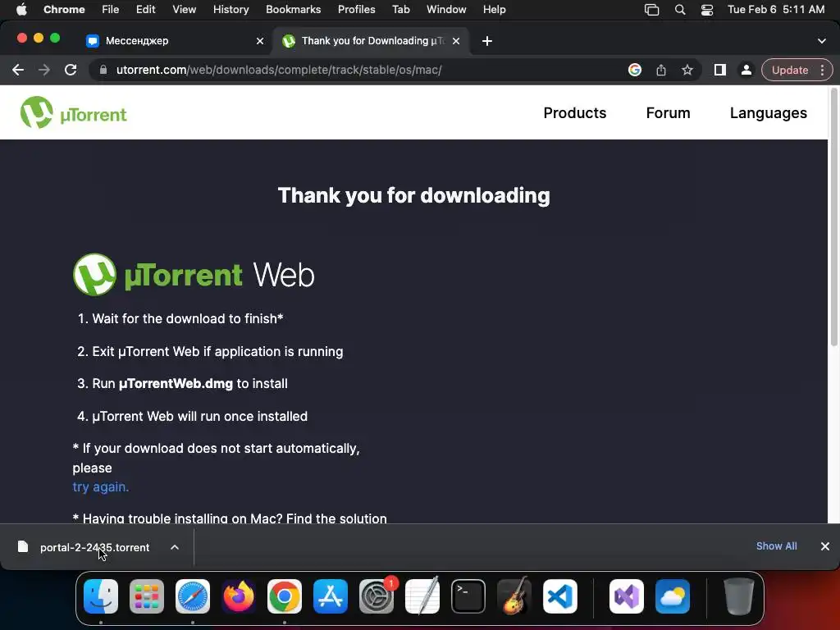840x630 pixels.
Task: Open App Store from the Dock
Action: pyautogui.click(x=331, y=596)
